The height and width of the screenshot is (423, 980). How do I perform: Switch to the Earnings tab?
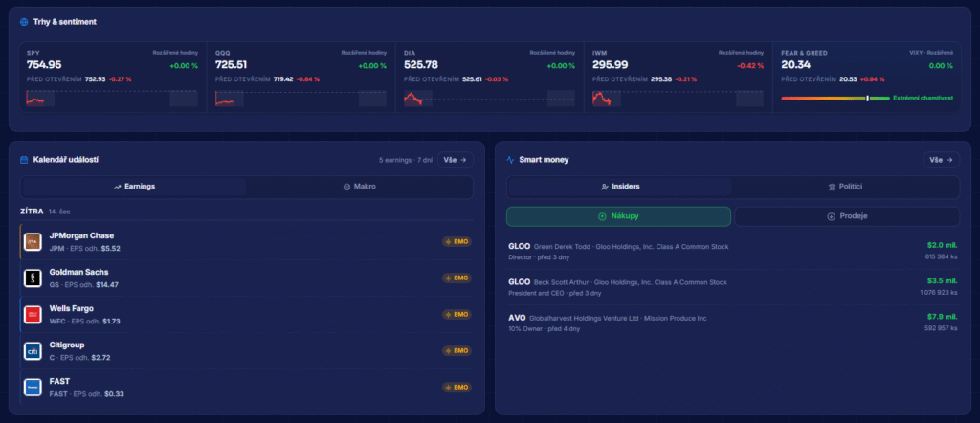134,187
